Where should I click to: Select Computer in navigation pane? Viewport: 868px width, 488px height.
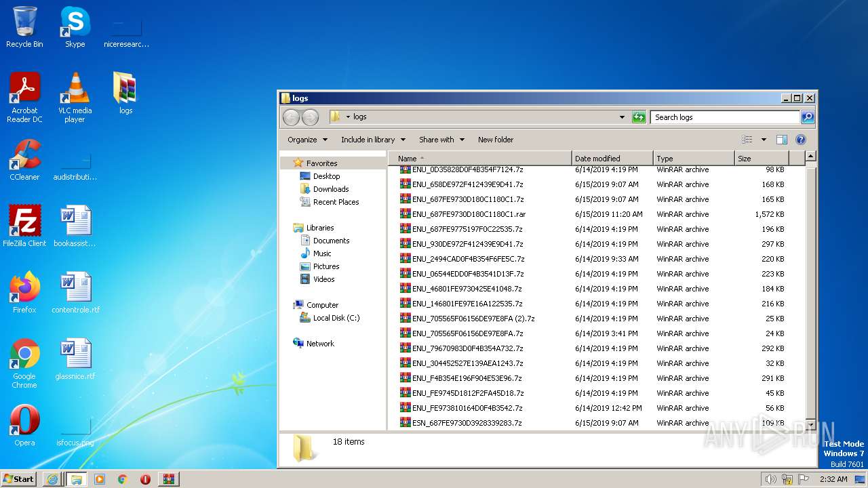pyautogui.click(x=322, y=305)
